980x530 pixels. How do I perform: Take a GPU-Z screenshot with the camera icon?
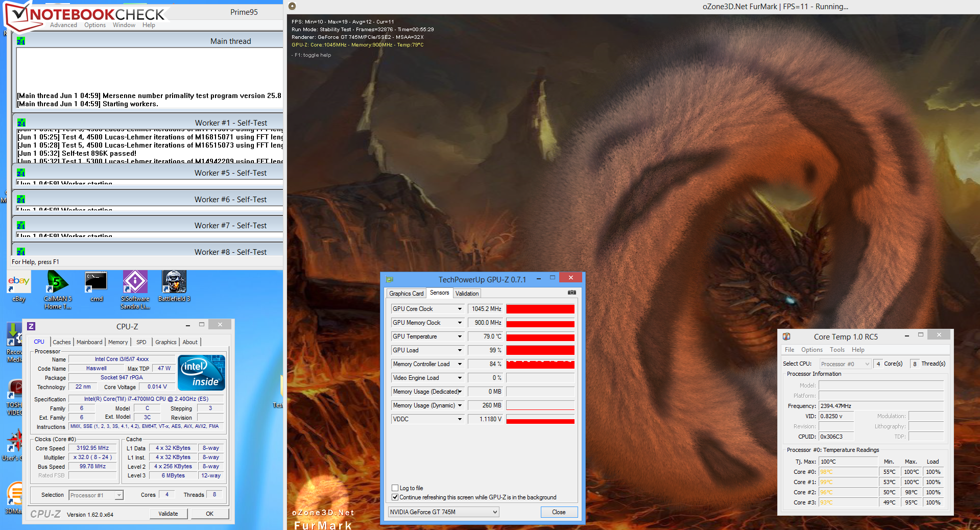[x=572, y=293]
